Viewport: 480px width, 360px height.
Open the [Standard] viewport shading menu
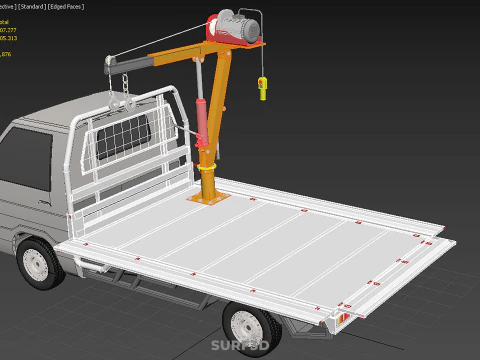pos(32,6)
